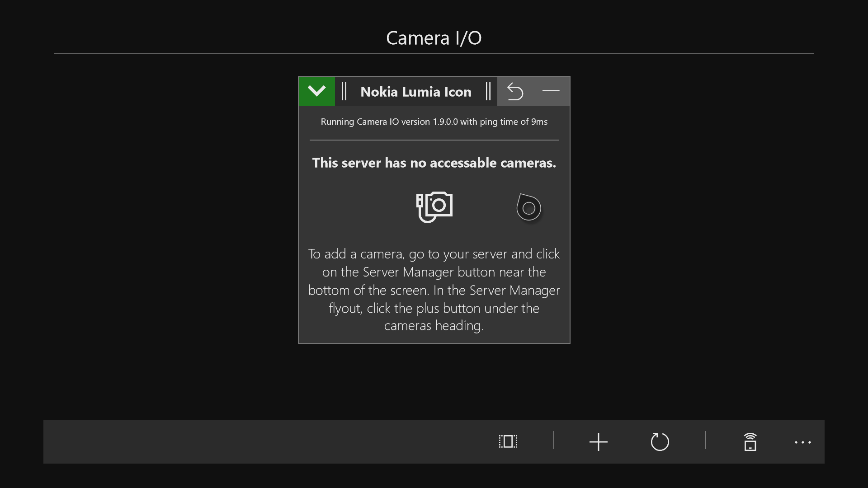The width and height of the screenshot is (868, 488).
Task: Click the webcam icon in server panel
Action: click(x=528, y=207)
